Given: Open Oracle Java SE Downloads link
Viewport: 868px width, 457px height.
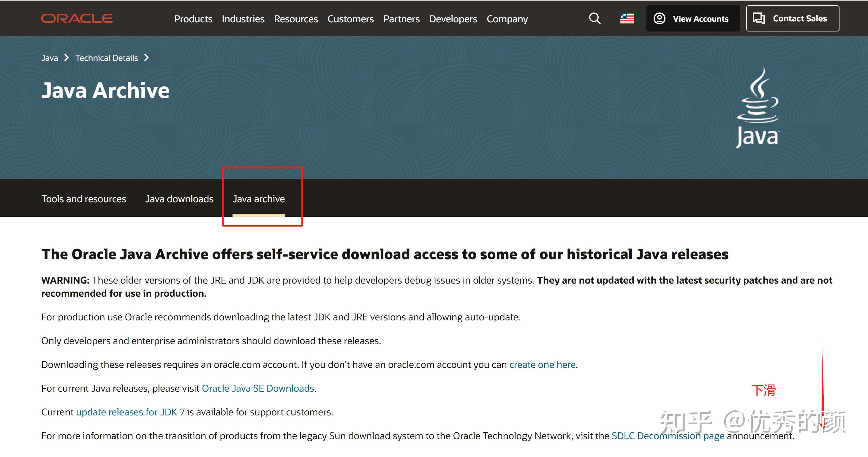Looking at the screenshot, I should coord(258,388).
